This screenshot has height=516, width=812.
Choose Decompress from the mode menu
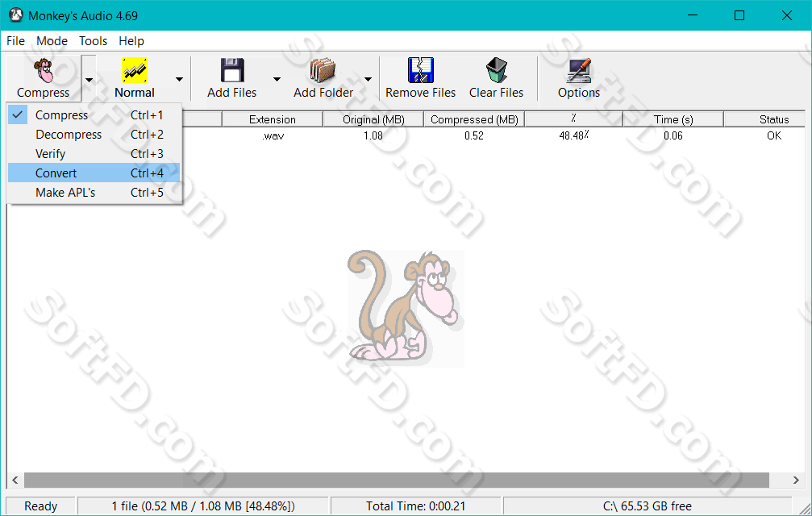94,135
